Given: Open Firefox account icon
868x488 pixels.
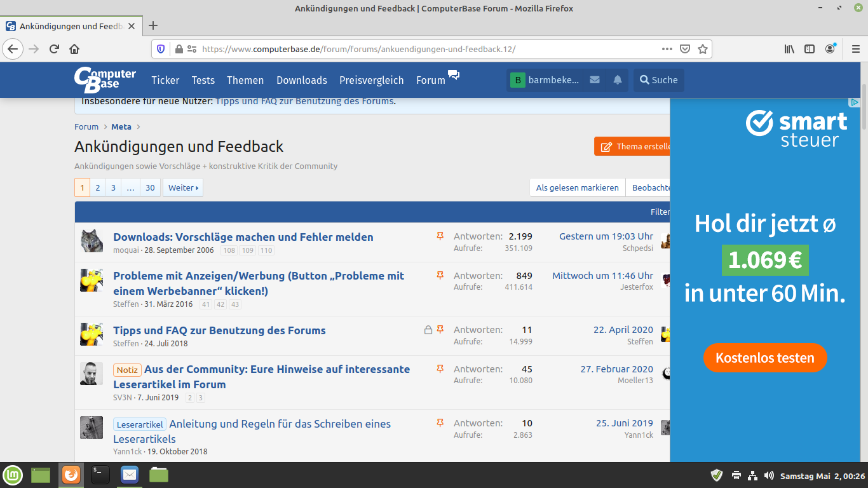Looking at the screenshot, I should [830, 49].
